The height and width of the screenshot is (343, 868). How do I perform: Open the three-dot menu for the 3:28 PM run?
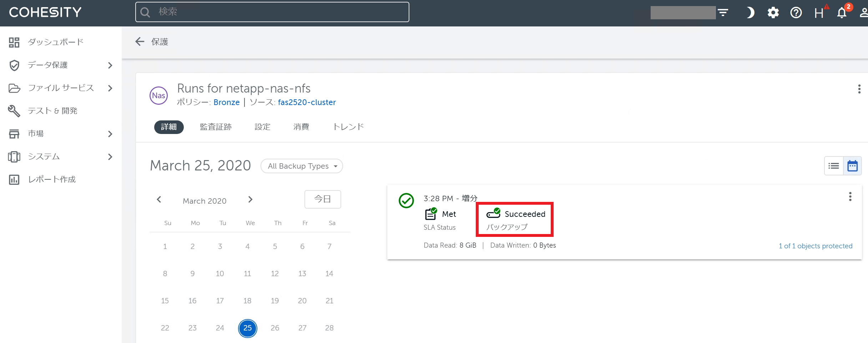tap(850, 197)
